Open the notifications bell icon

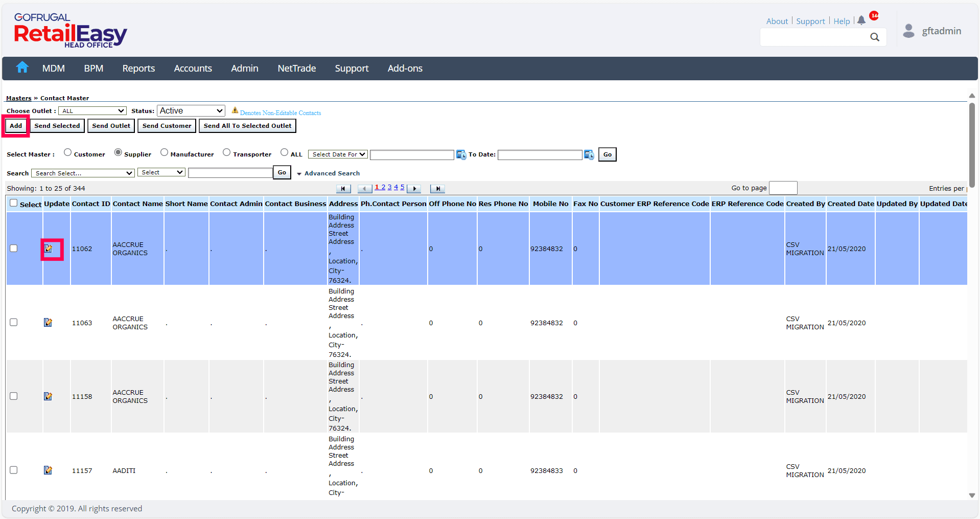861,20
